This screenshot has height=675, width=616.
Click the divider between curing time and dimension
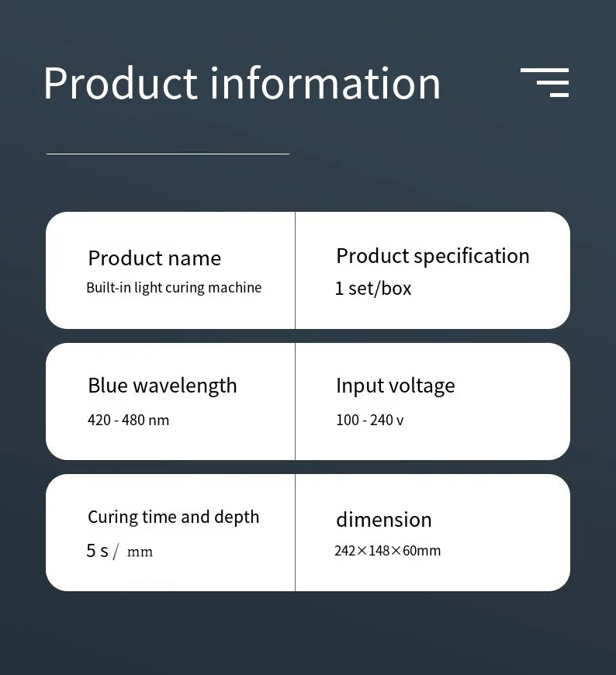295,532
